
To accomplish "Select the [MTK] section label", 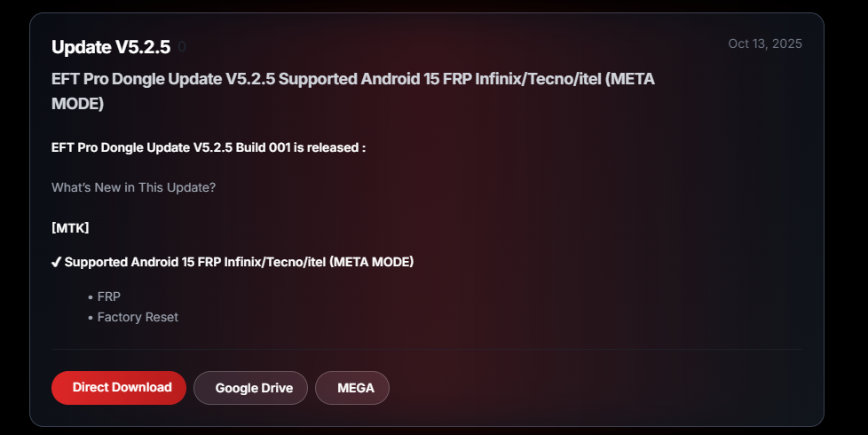I will [70, 228].
